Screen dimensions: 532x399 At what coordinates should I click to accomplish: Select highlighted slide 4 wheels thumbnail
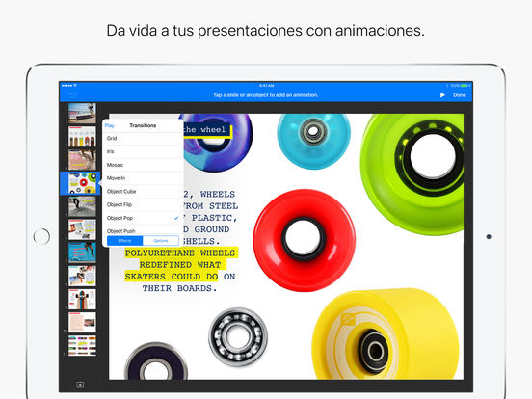(x=82, y=183)
